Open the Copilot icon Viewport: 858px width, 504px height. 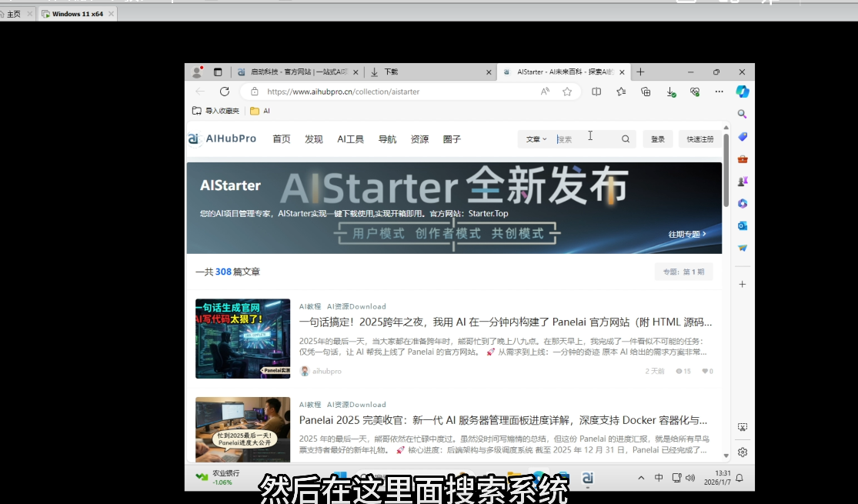pos(742,92)
